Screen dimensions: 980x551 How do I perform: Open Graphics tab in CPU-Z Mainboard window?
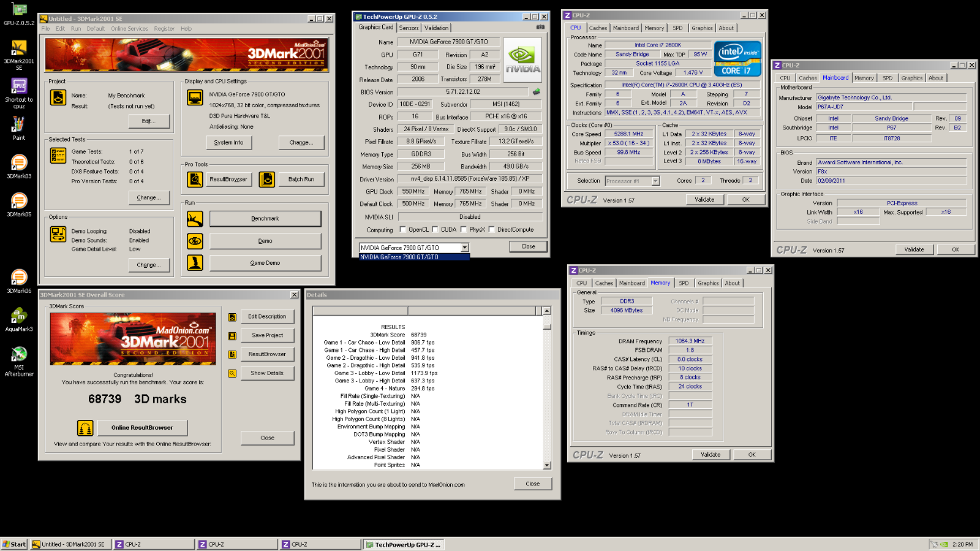(911, 78)
